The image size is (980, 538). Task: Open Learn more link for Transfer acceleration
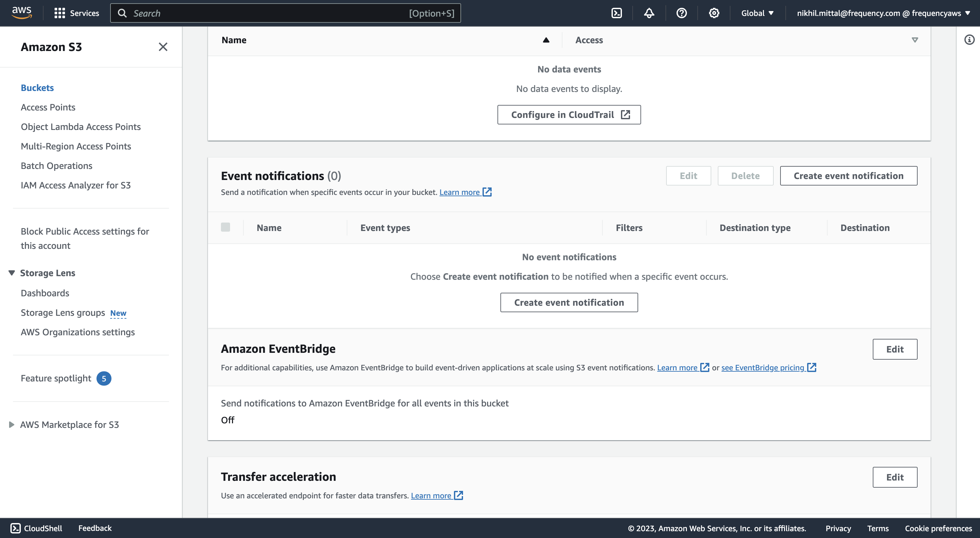coord(437,495)
